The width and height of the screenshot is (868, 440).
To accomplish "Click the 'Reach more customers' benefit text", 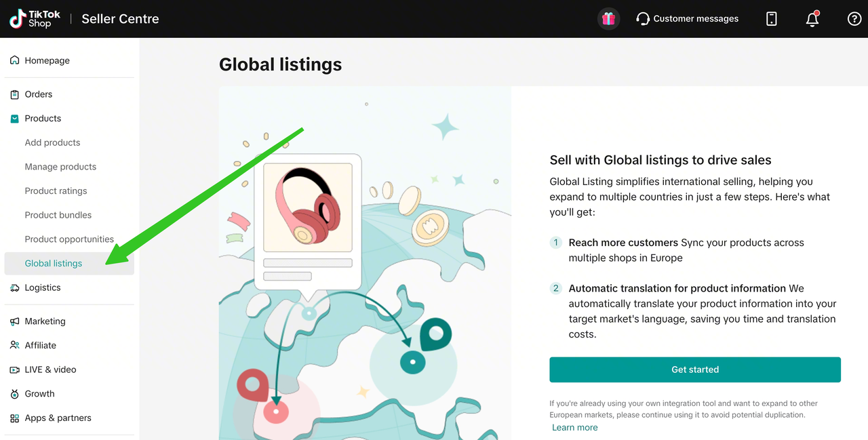I will (623, 243).
